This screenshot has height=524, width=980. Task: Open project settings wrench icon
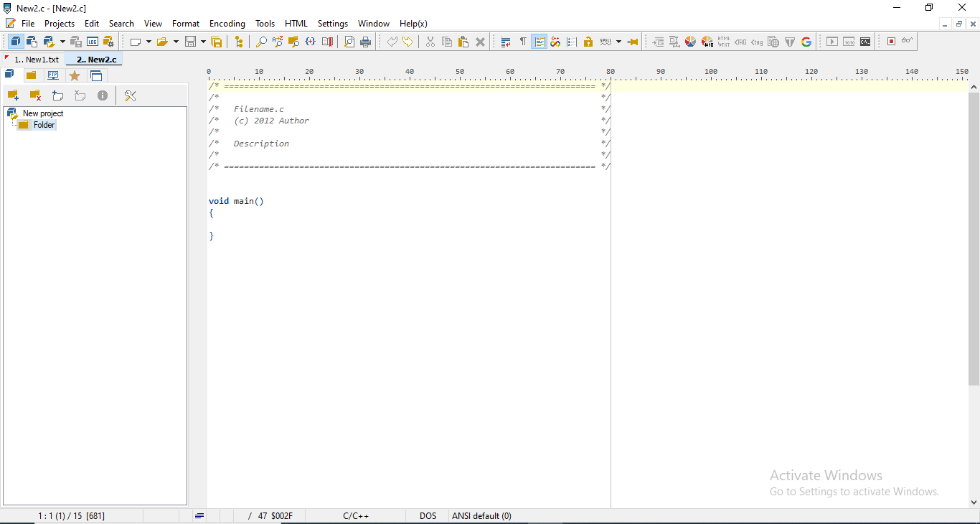pos(130,95)
